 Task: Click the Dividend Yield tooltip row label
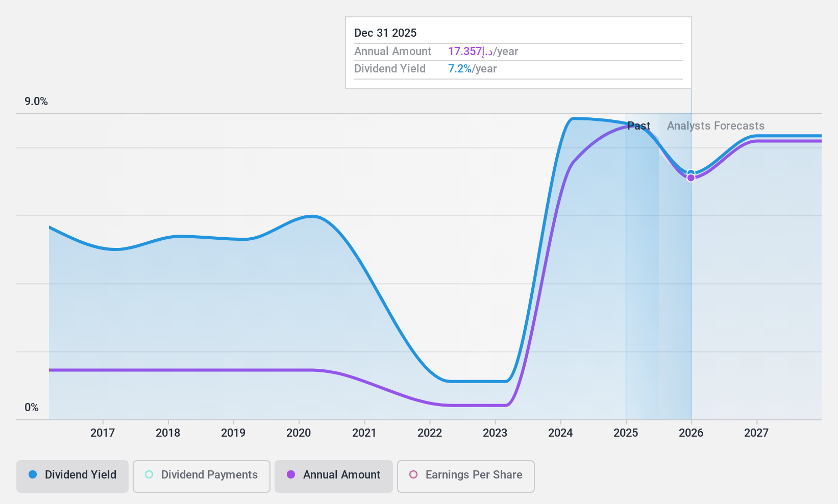coord(390,69)
